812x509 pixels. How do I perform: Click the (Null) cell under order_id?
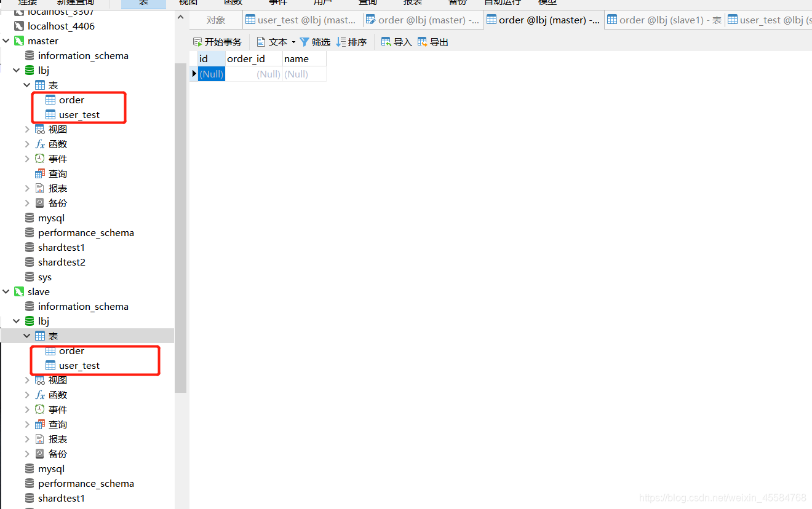click(253, 74)
